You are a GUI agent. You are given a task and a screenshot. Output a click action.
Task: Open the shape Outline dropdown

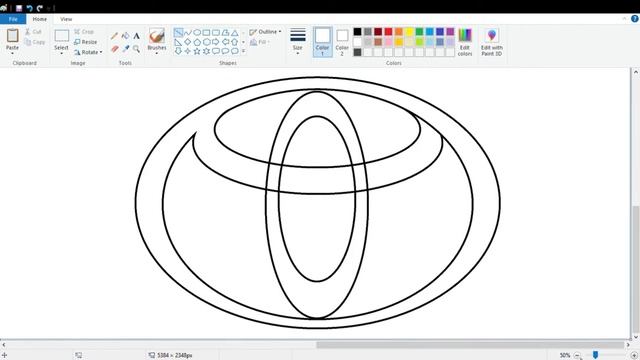[x=265, y=32]
